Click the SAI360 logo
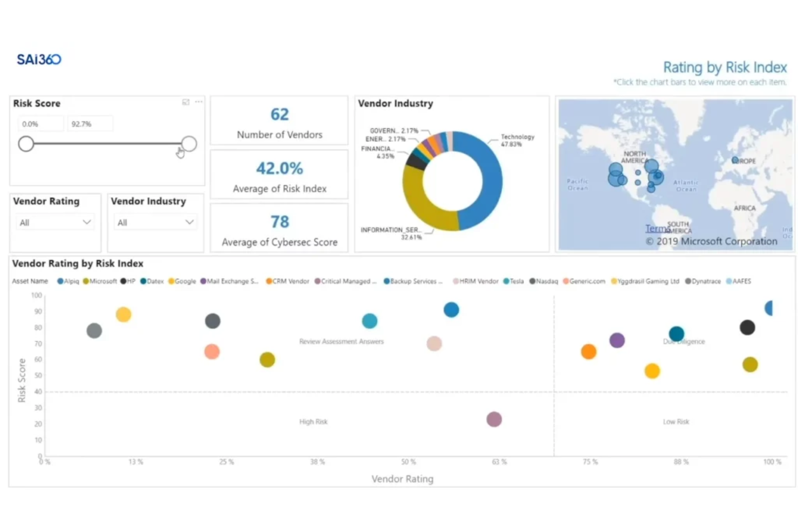 (x=38, y=59)
